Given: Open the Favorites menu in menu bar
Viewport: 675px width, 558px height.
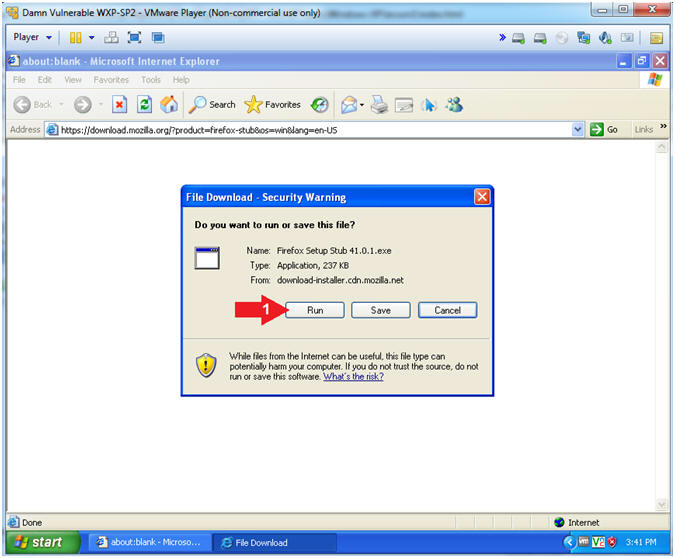Looking at the screenshot, I should (111, 80).
